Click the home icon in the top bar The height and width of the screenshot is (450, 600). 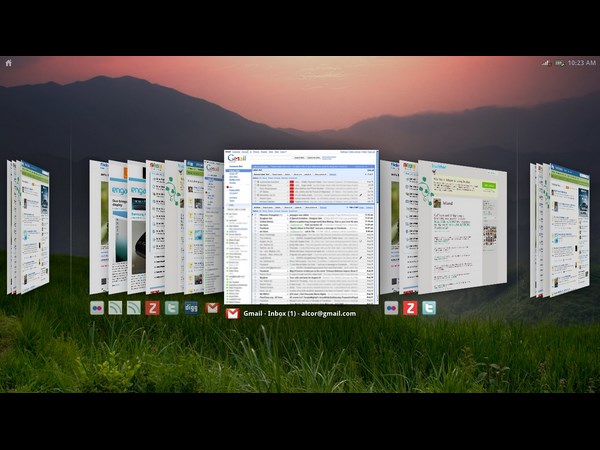point(9,63)
